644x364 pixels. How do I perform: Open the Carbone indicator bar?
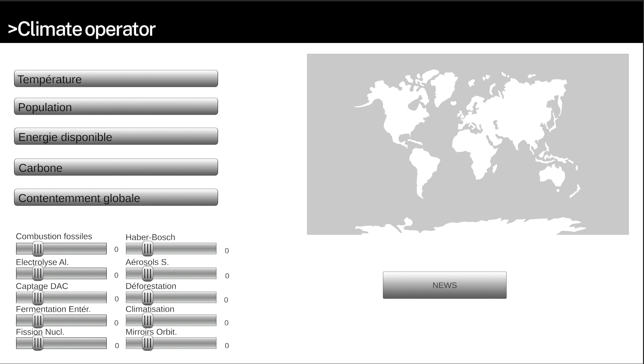116,167
